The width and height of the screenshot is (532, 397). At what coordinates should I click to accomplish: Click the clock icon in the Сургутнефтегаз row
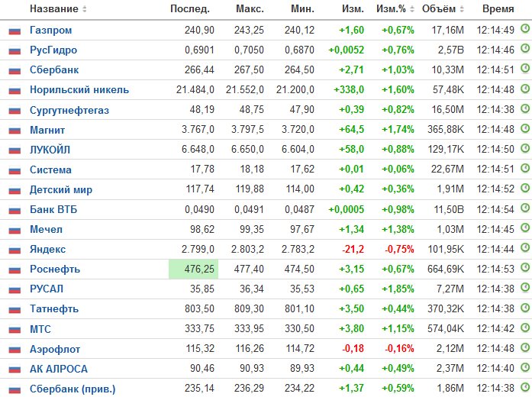[525, 108]
